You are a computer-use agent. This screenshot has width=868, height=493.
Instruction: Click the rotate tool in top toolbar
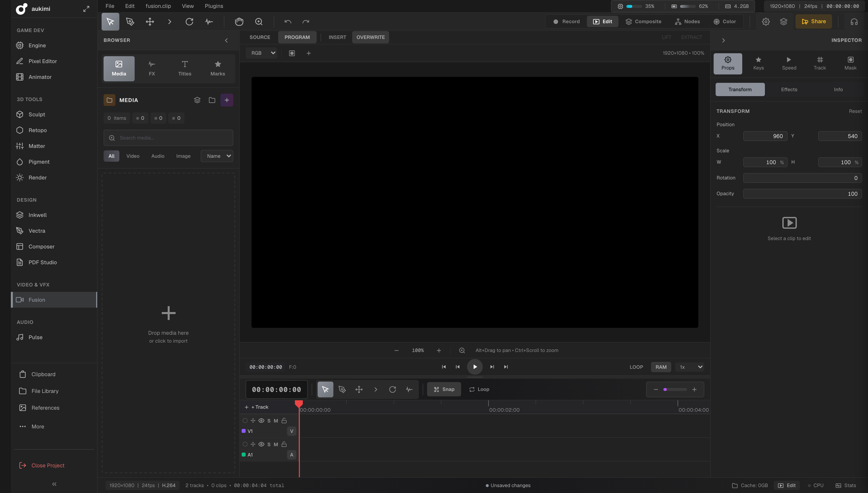pos(189,22)
